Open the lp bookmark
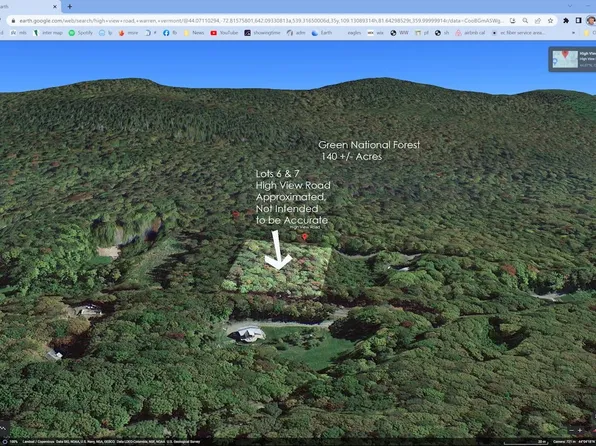 click(106, 33)
